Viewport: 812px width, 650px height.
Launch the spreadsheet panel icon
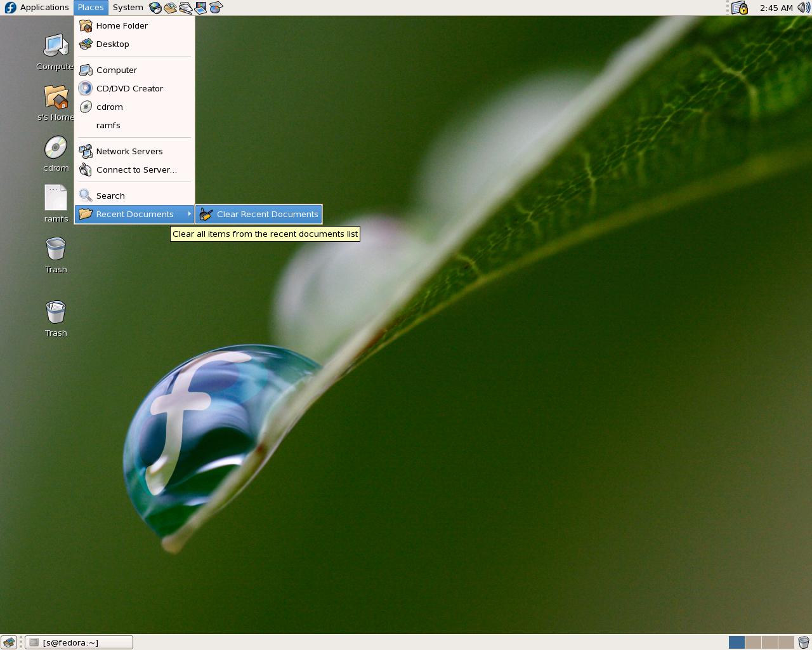point(216,8)
